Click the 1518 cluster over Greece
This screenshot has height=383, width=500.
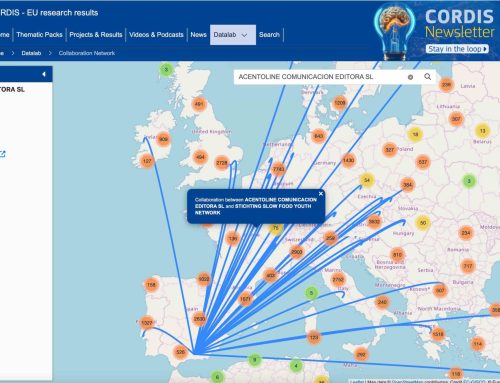click(x=438, y=334)
